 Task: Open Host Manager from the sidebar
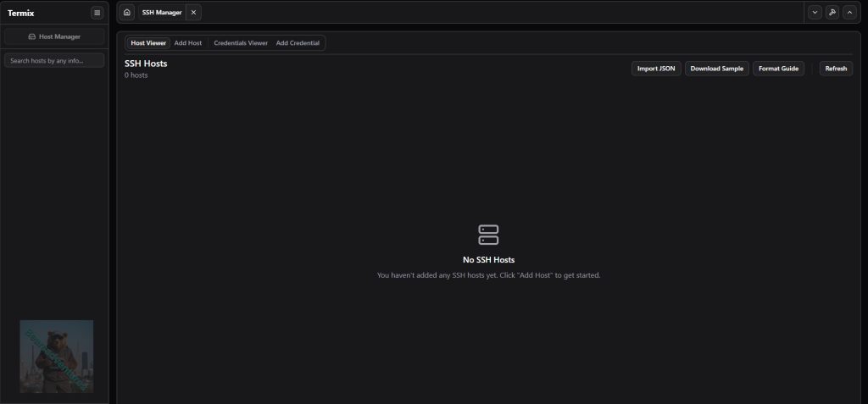pyautogui.click(x=54, y=36)
